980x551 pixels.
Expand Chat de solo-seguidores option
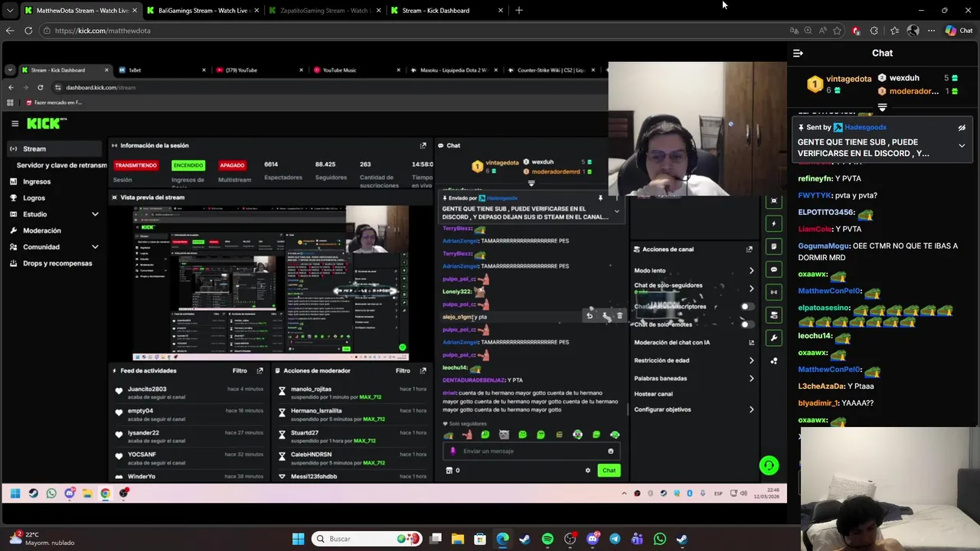click(x=751, y=289)
